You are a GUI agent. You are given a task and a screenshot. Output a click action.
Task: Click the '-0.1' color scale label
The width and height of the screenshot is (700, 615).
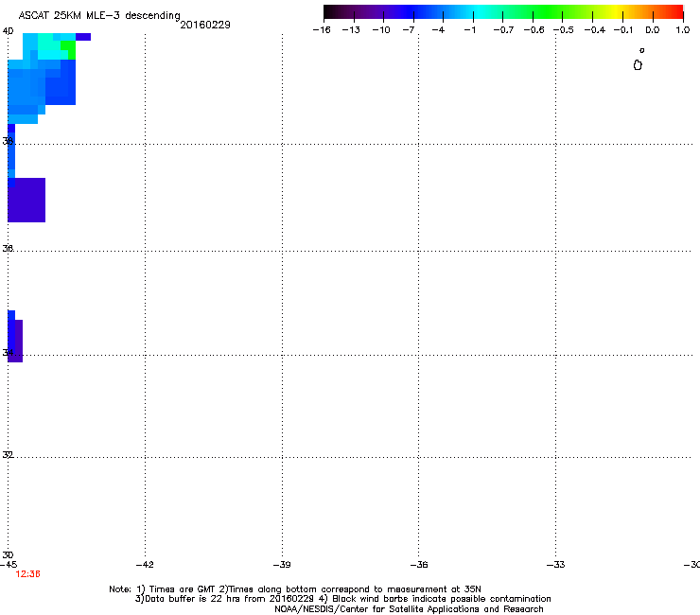tap(623, 30)
